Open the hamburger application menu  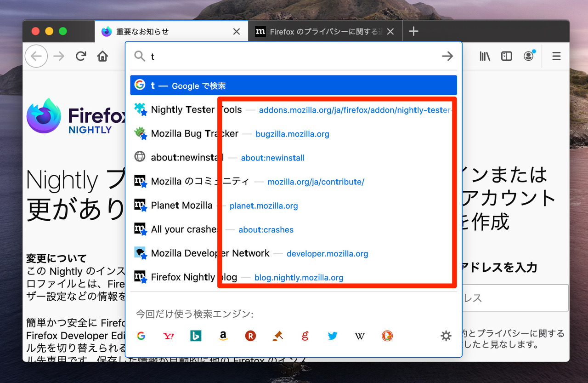(556, 56)
